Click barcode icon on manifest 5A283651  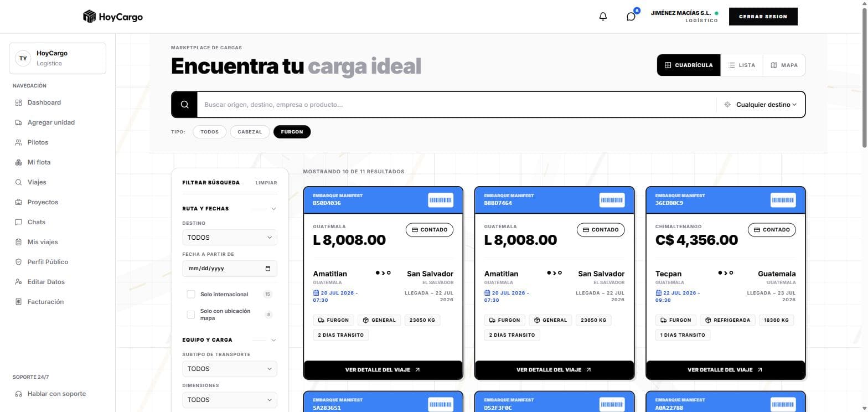tap(440, 404)
